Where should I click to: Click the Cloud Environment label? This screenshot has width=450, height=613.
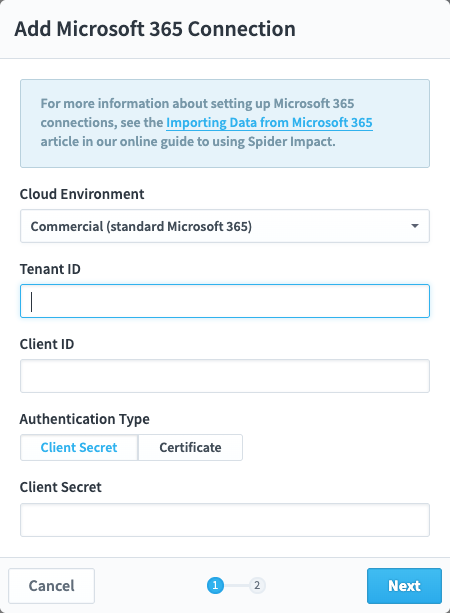tap(82, 194)
